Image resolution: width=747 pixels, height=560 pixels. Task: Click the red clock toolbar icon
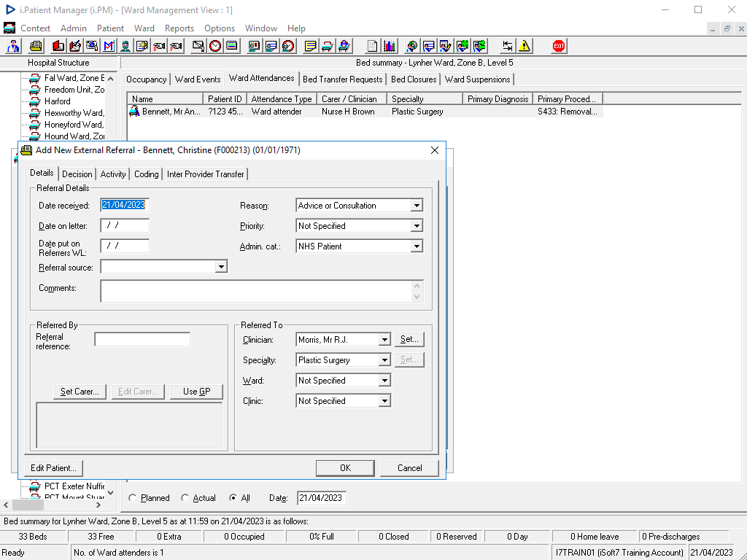point(215,46)
